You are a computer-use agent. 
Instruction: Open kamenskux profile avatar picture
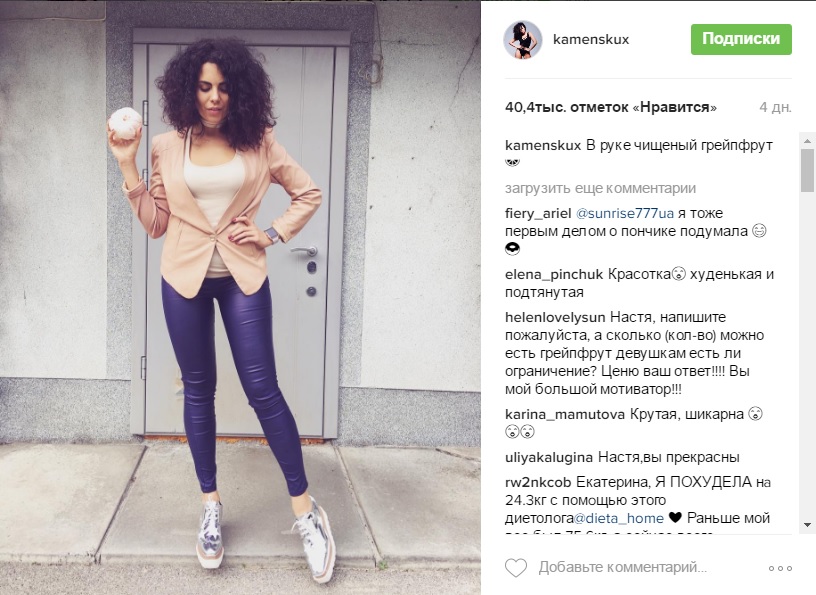pyautogui.click(x=522, y=40)
